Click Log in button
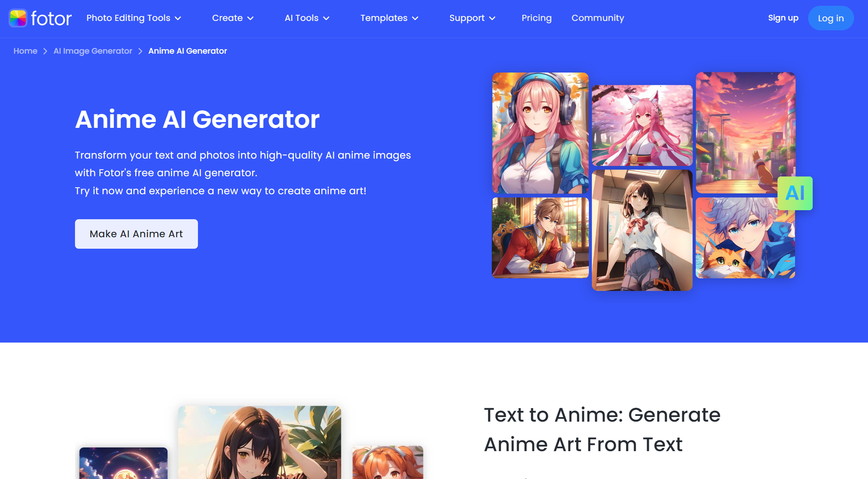868x479 pixels. [x=830, y=18]
